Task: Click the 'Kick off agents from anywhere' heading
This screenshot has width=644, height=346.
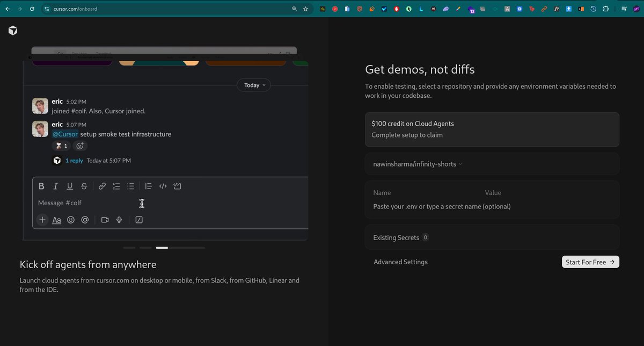Action: 88,264
